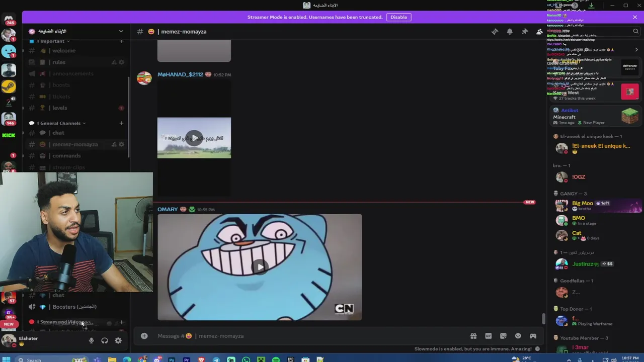Open the Steam logo server icon

(9, 86)
